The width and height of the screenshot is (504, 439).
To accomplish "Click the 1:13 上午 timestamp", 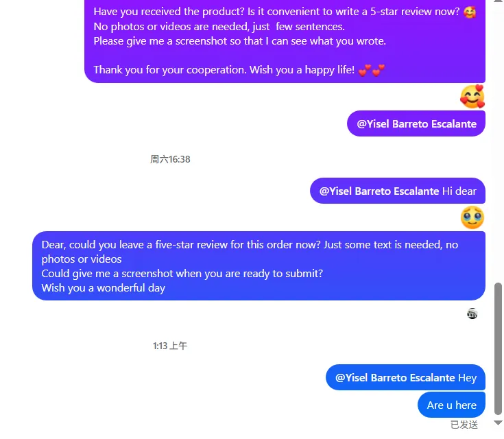I will 170,346.
